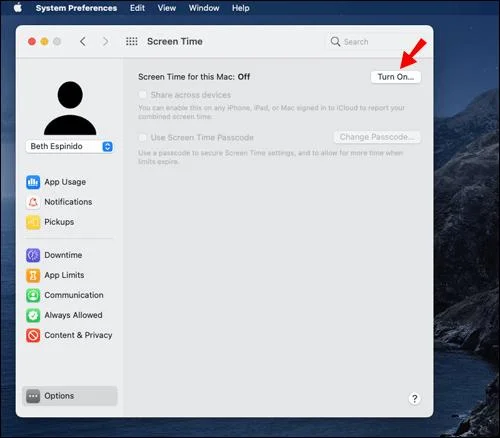The width and height of the screenshot is (500, 438).
Task: Open the System Preferences menu
Action: [x=76, y=8]
